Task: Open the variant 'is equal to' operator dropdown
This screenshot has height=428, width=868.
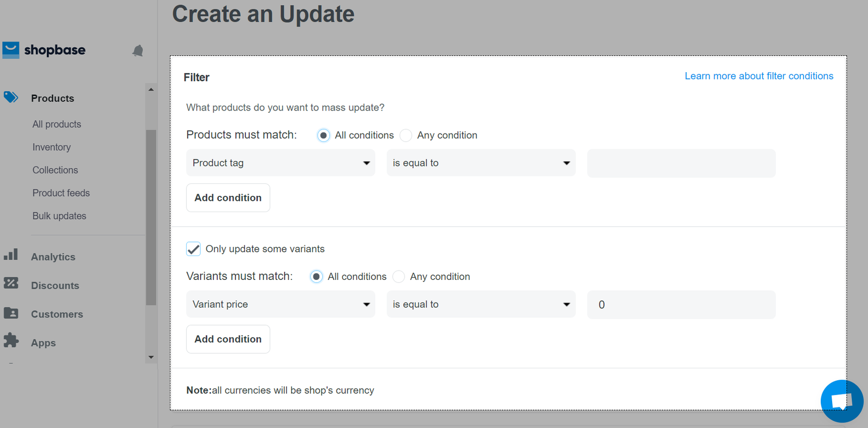Action: (481, 304)
